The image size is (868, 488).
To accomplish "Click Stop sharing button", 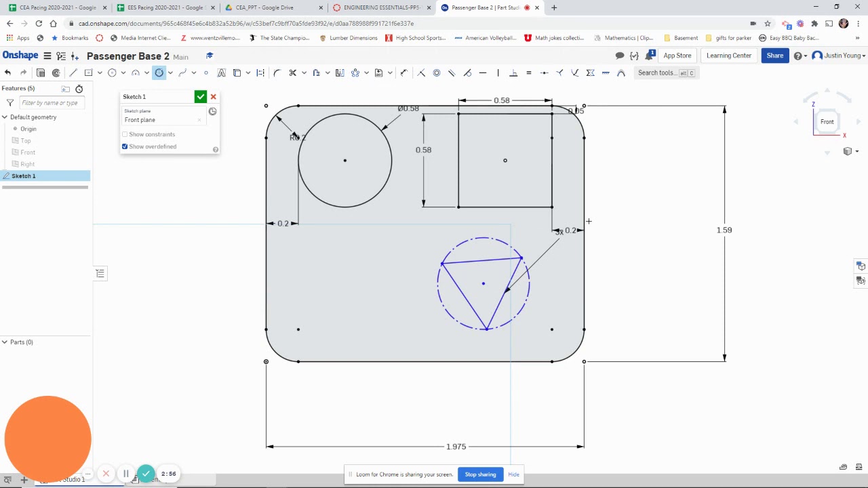I will point(480,474).
